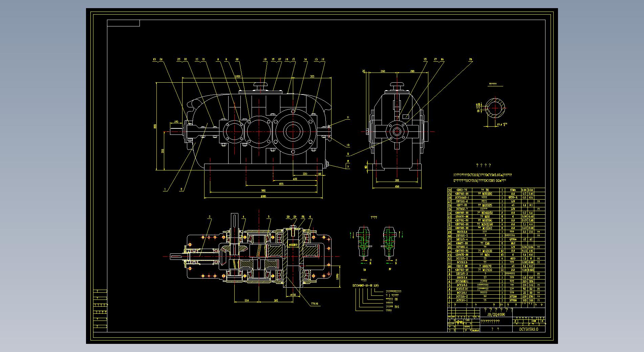The height and width of the screenshot is (352, 644).
Task: Click balloon number 2 at front view
Action: 181,190
